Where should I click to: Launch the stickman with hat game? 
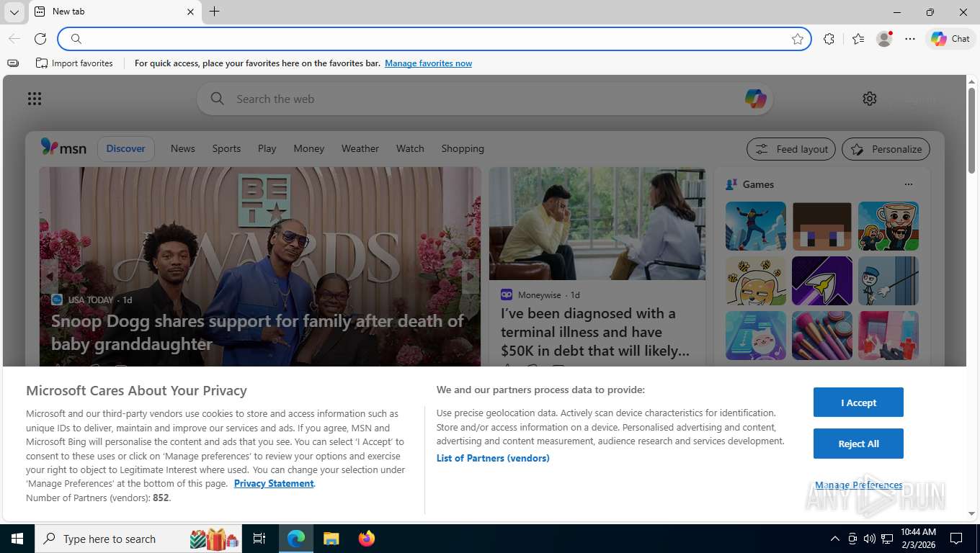click(x=888, y=281)
